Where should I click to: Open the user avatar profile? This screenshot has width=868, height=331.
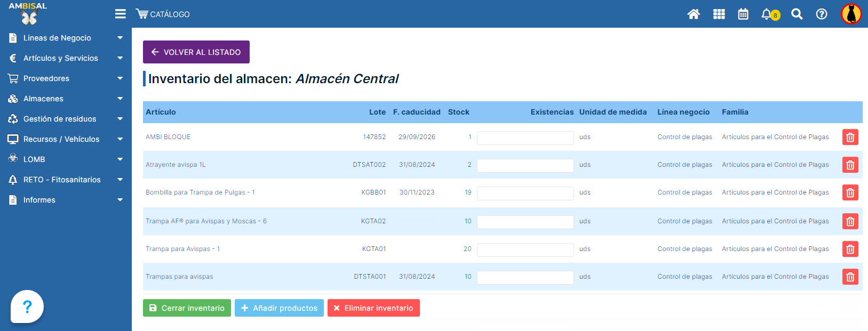[851, 14]
